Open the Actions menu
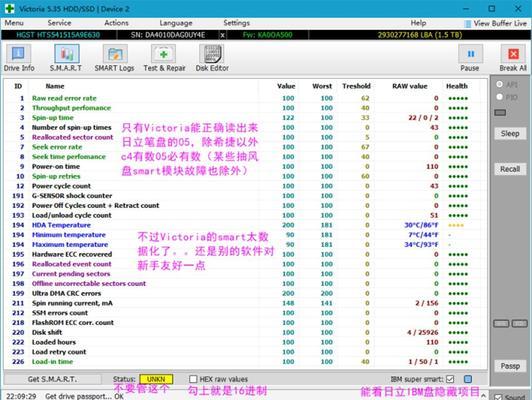Image resolution: width=532 pixels, height=400 pixels. point(116,23)
